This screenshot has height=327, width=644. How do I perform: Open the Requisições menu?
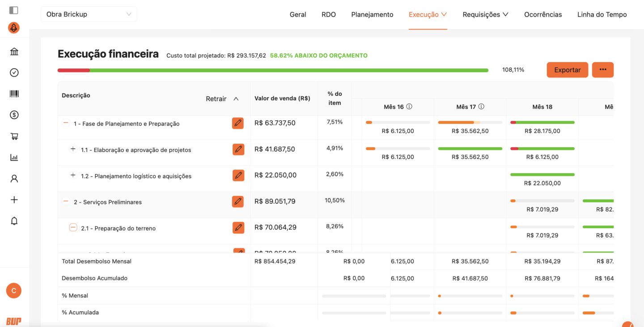[x=486, y=14]
